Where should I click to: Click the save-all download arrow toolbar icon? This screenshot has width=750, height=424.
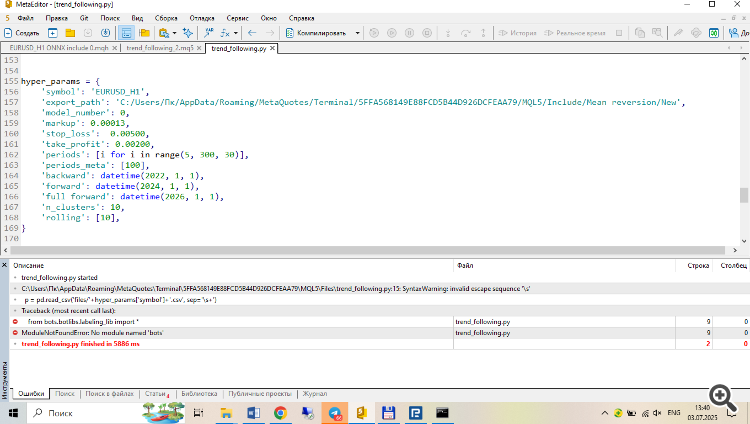pos(105,33)
